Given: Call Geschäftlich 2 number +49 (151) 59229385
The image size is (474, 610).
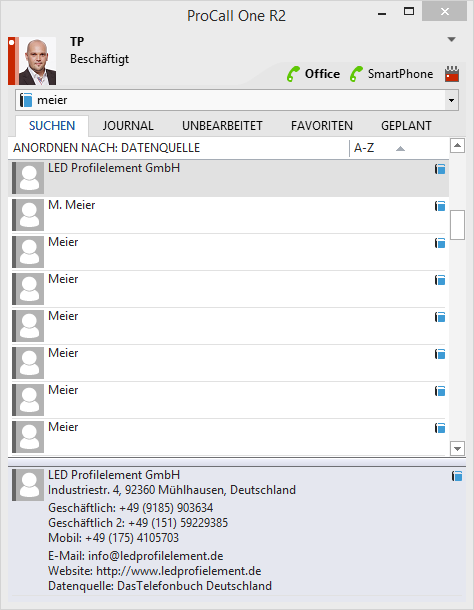Looking at the screenshot, I should click(138, 522).
